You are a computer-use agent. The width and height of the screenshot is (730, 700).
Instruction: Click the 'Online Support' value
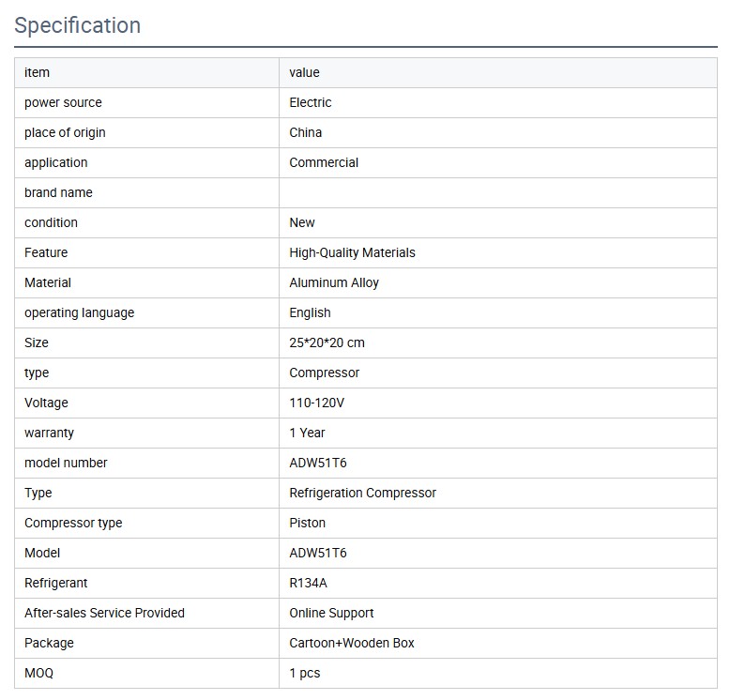331,613
